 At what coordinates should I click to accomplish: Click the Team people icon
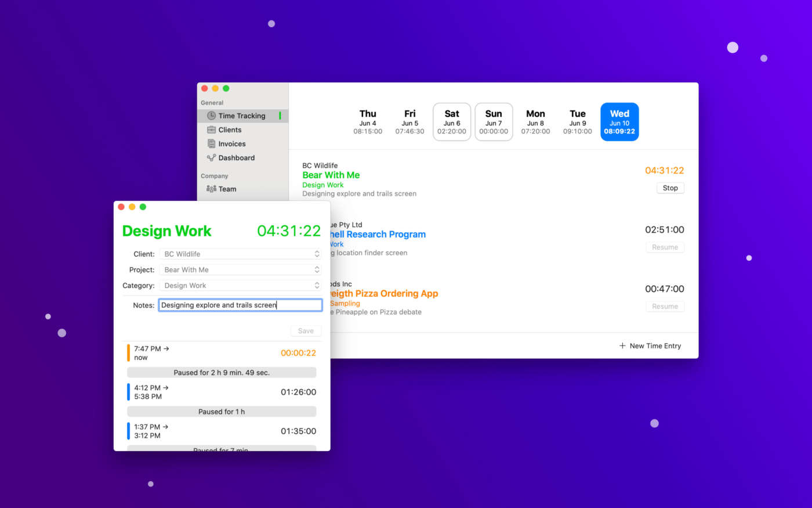point(212,189)
